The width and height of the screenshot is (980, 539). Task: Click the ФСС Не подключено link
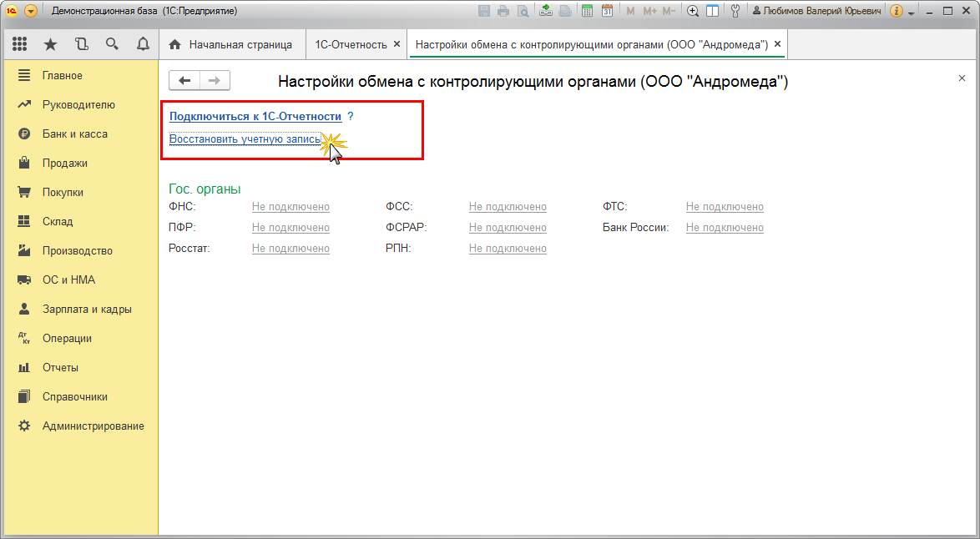[508, 207]
